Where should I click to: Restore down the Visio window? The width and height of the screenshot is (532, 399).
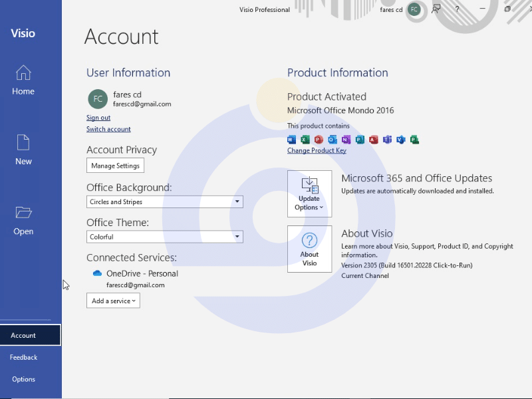pos(507,9)
